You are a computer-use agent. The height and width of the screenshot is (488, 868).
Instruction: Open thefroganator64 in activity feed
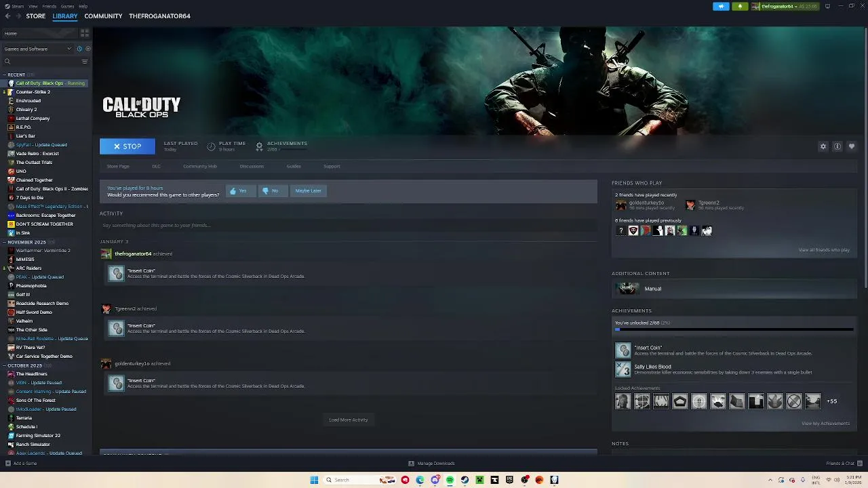point(133,254)
